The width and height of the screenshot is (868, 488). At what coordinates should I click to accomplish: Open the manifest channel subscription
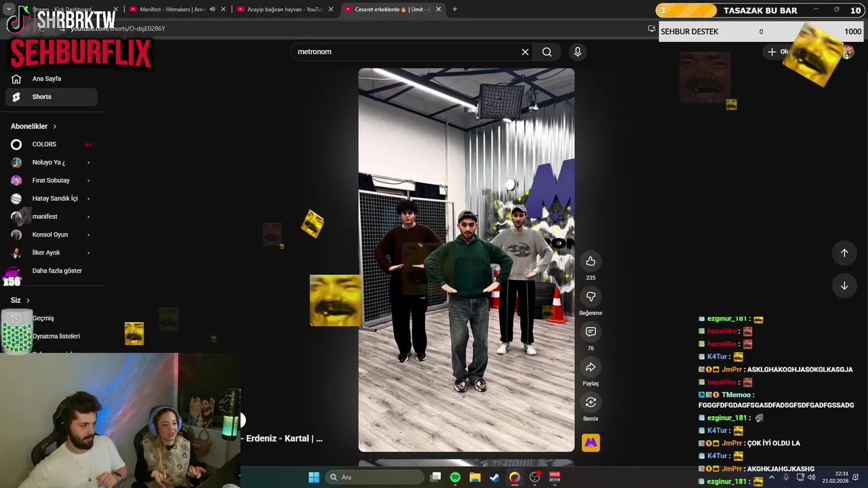click(52, 216)
